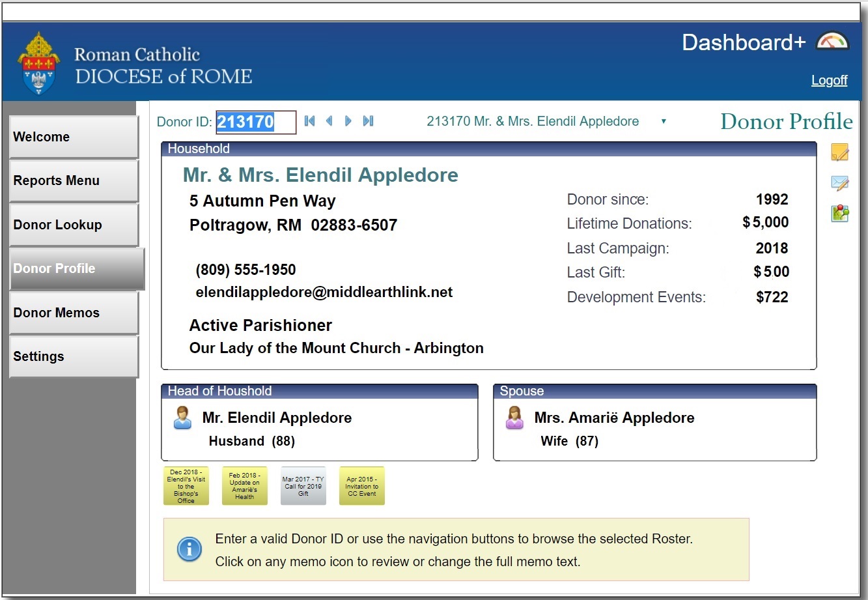Image resolution: width=868 pixels, height=600 pixels.
Task: Open Dec 2018 Bishop's Office visit memo
Action: pos(186,486)
